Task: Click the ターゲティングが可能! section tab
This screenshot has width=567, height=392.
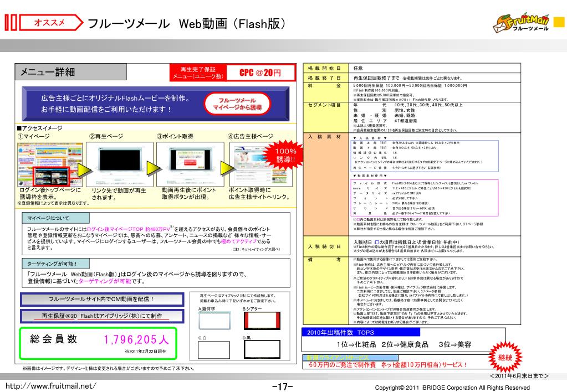Action: pos(55,264)
